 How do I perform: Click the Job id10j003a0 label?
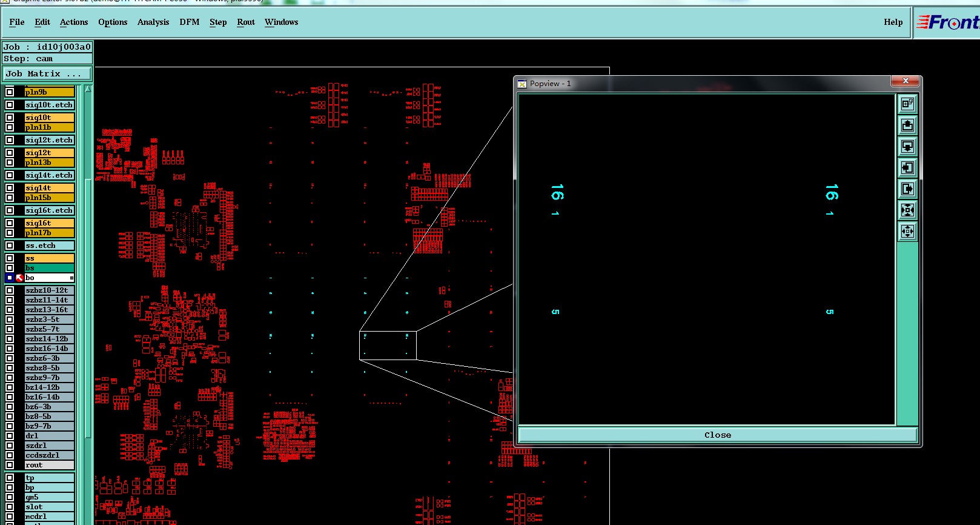coord(47,47)
